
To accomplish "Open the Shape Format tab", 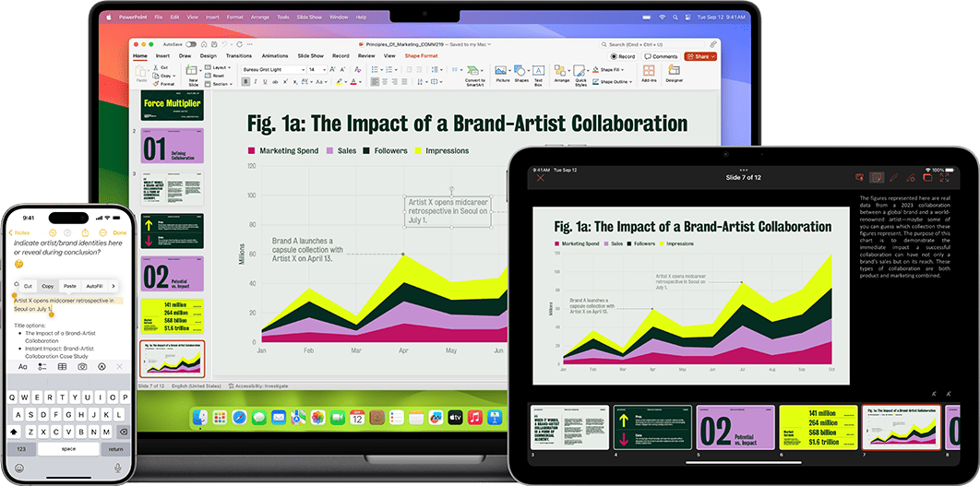I will [423, 55].
